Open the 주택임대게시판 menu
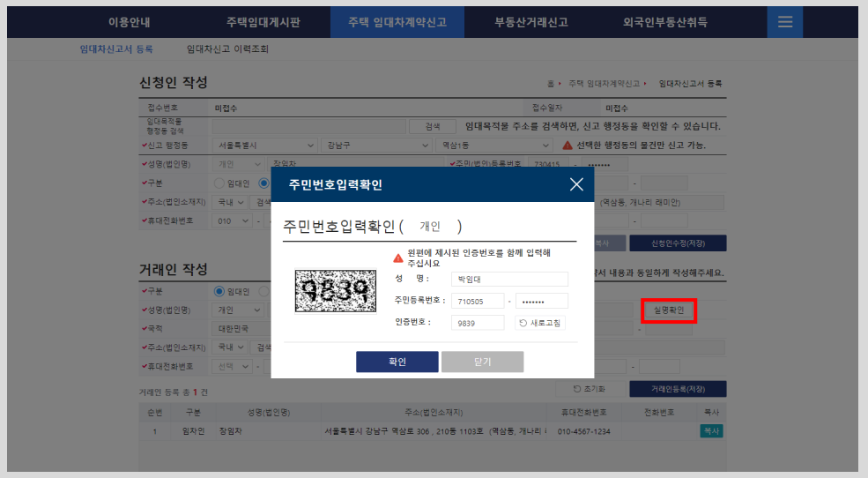The height and width of the screenshot is (478, 868). tap(263, 22)
